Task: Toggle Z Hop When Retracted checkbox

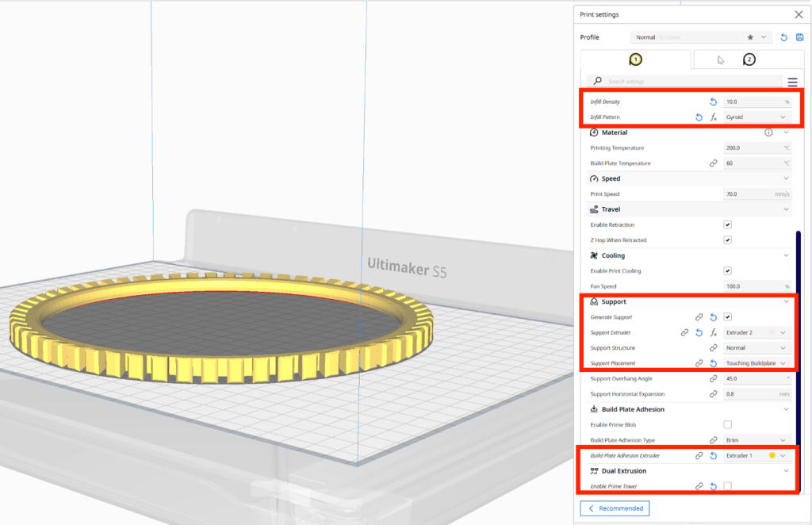Action: pos(728,240)
